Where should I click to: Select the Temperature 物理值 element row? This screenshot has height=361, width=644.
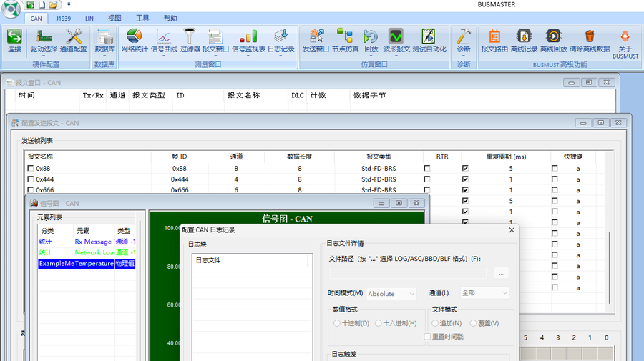click(87, 263)
